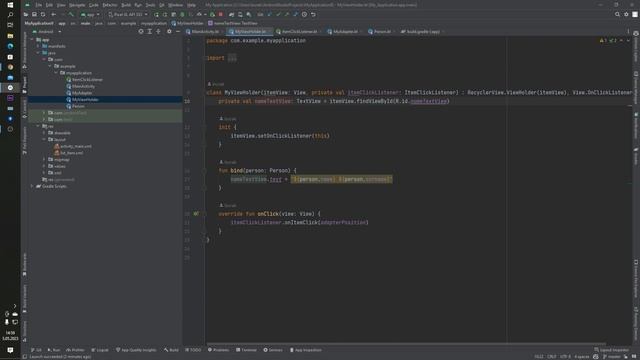
Task: Open the Windows notification center icon
Action: (10, 350)
